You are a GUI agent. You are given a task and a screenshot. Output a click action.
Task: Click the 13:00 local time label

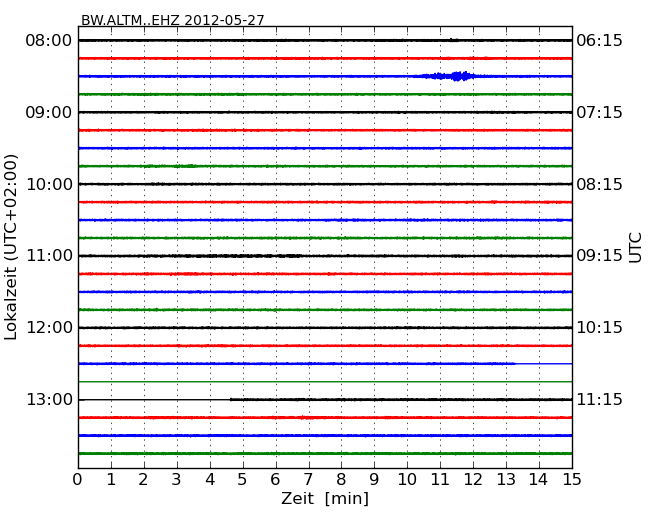[49, 399]
